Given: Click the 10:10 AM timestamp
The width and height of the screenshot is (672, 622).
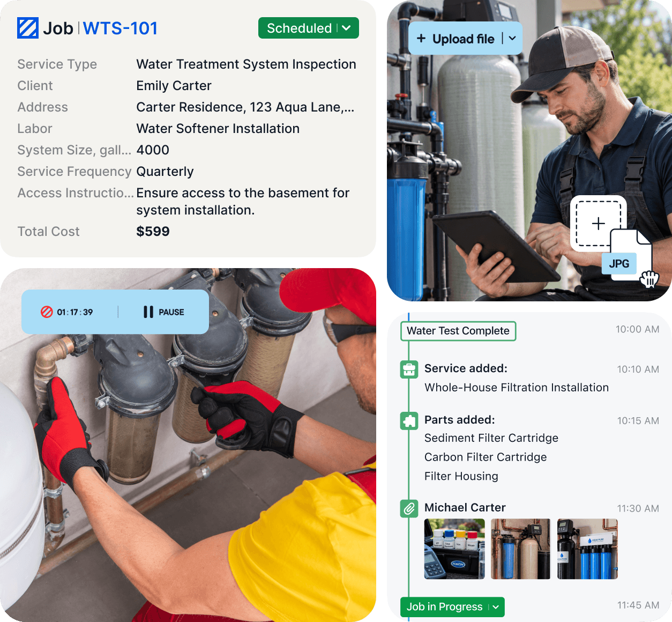Looking at the screenshot, I should point(638,369).
